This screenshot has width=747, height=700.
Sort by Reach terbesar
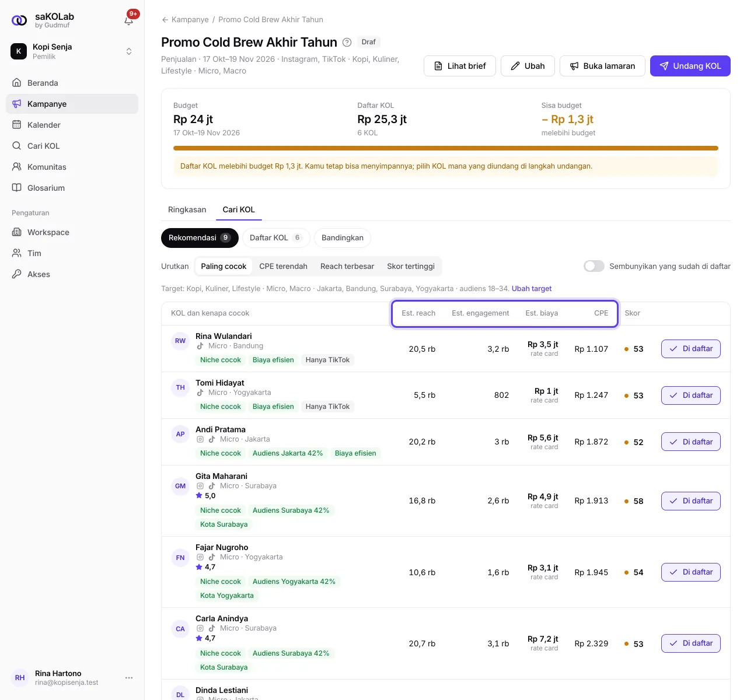347,267
